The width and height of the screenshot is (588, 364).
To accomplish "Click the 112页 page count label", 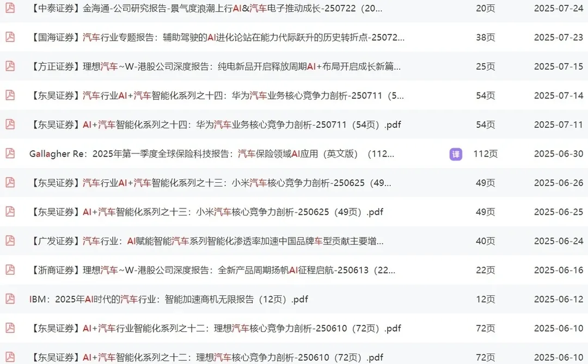I will (485, 154).
